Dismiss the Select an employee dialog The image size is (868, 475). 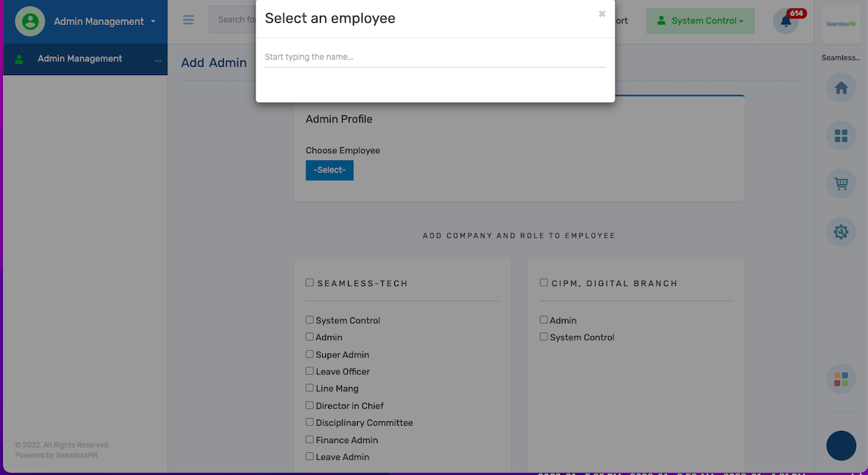(601, 14)
